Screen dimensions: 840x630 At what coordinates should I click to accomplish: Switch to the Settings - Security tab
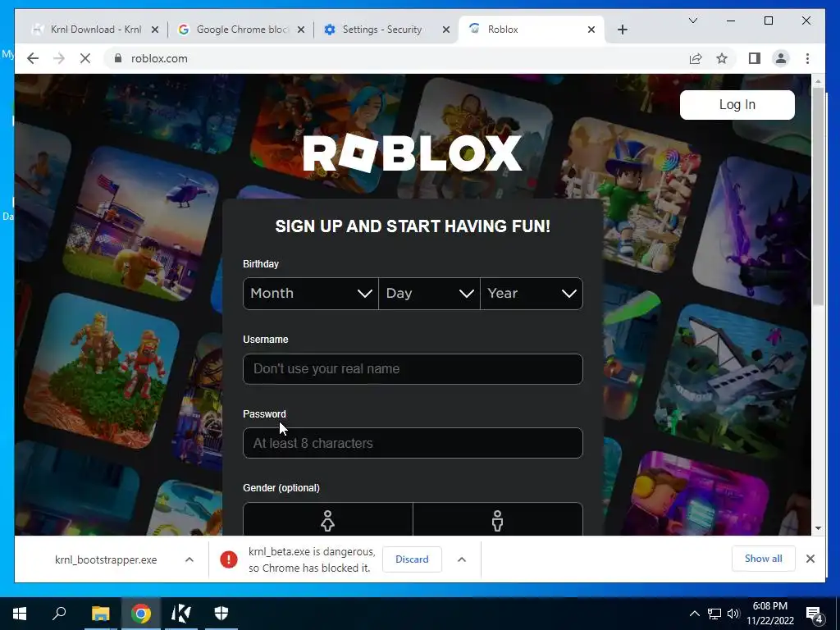(x=381, y=30)
